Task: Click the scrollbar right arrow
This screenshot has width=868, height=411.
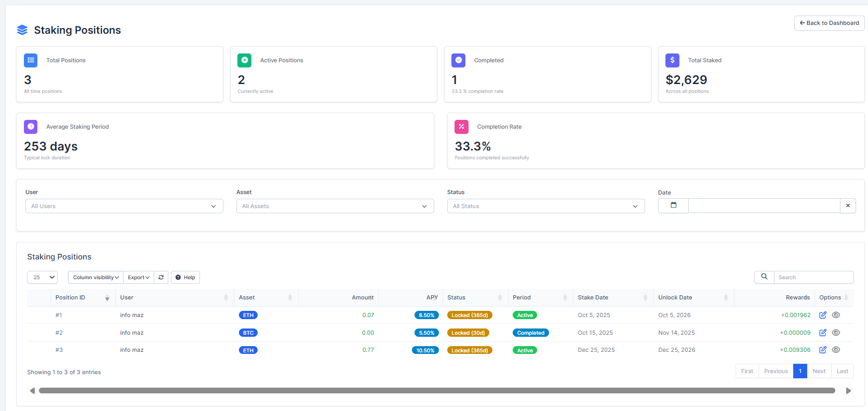Action: pos(848,391)
